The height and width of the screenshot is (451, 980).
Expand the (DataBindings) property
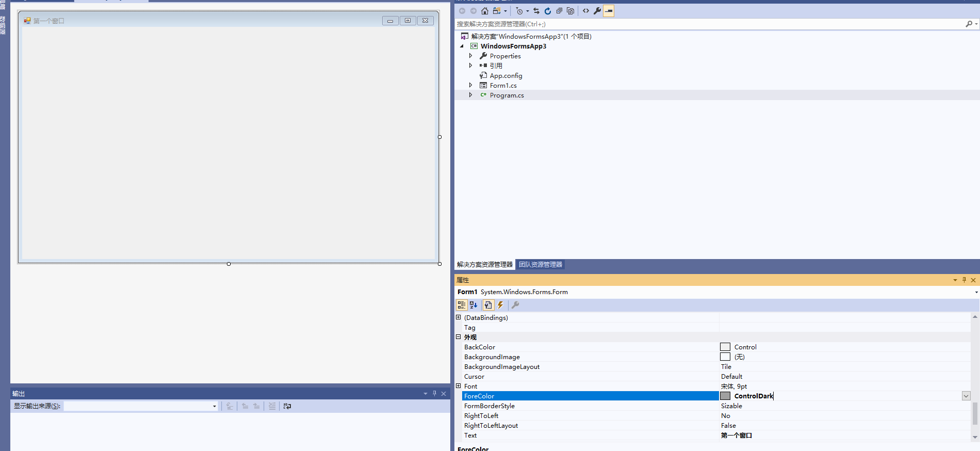[x=458, y=317]
